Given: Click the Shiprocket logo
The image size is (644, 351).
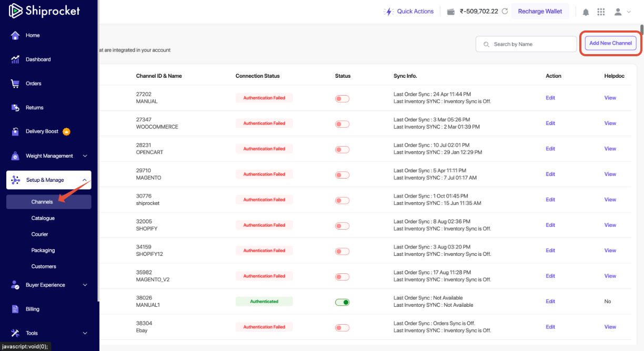Looking at the screenshot, I should coord(44,11).
